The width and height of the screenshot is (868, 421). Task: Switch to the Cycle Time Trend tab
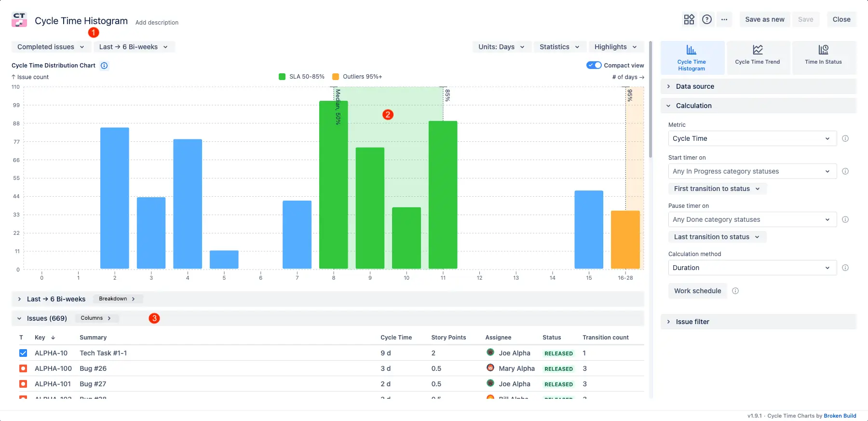[758, 57]
